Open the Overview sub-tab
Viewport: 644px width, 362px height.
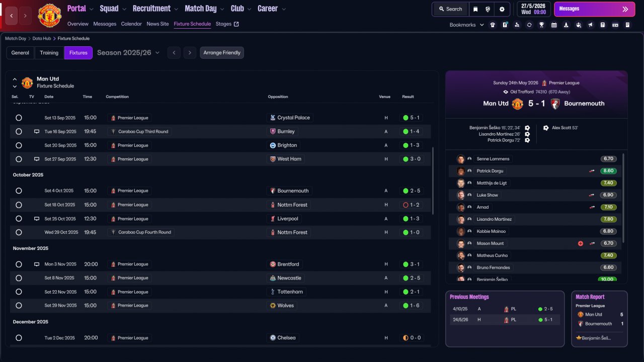click(77, 24)
